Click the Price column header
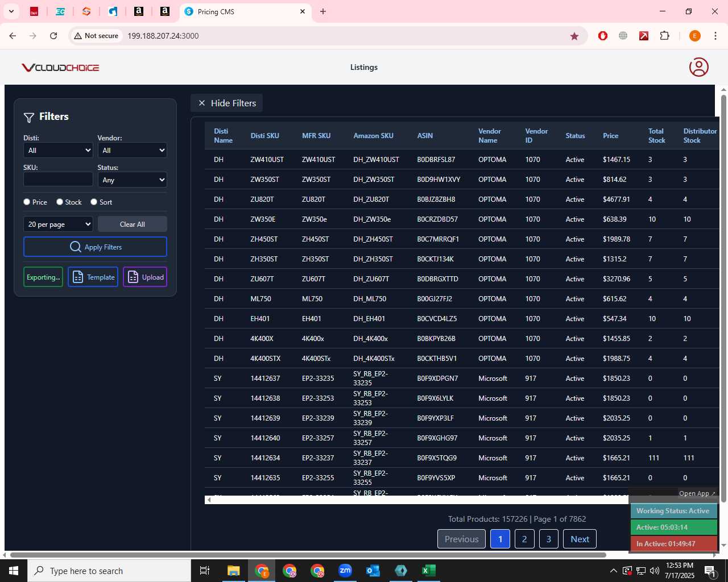 click(610, 135)
